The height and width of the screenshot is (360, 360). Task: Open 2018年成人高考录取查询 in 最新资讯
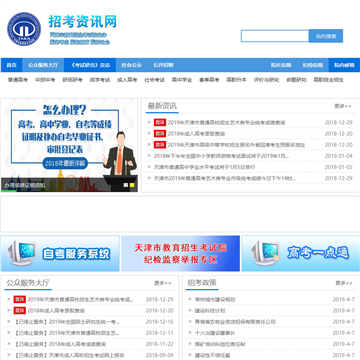point(196,134)
